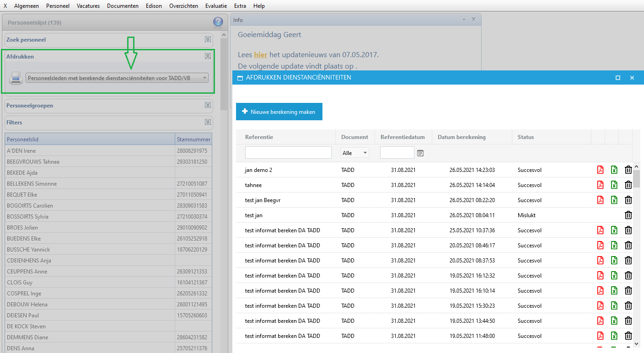Select staff member 'BOSSOIRTS Sylvia'
The image size is (644, 353).
108,217
